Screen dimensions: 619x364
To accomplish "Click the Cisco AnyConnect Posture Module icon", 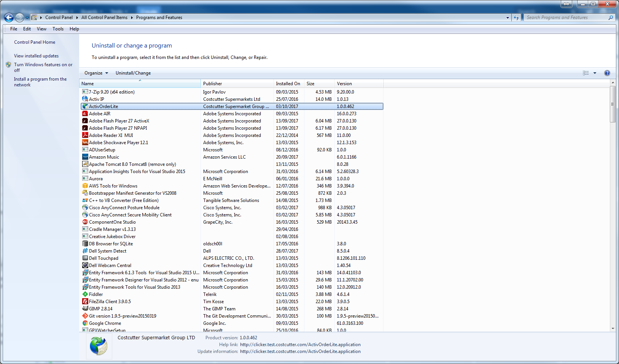I will [85, 207].
